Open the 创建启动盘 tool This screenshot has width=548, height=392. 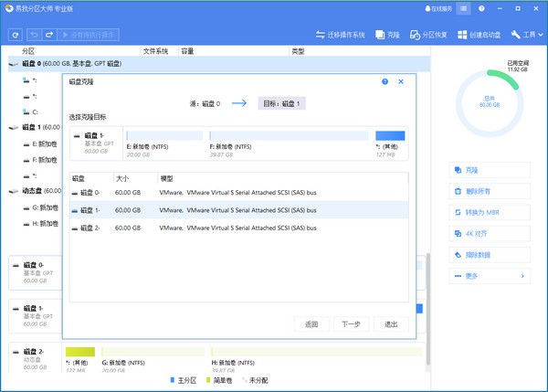coord(478,35)
